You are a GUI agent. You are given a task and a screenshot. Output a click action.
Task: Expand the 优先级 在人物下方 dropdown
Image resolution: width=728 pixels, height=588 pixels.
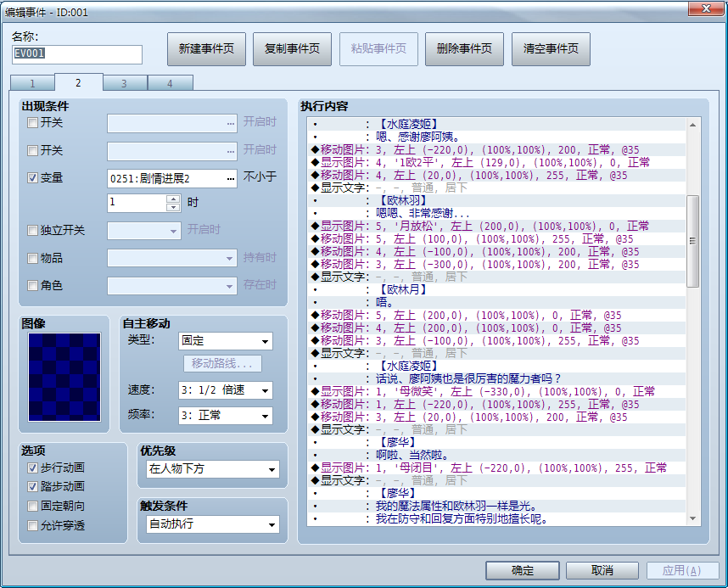tap(213, 469)
